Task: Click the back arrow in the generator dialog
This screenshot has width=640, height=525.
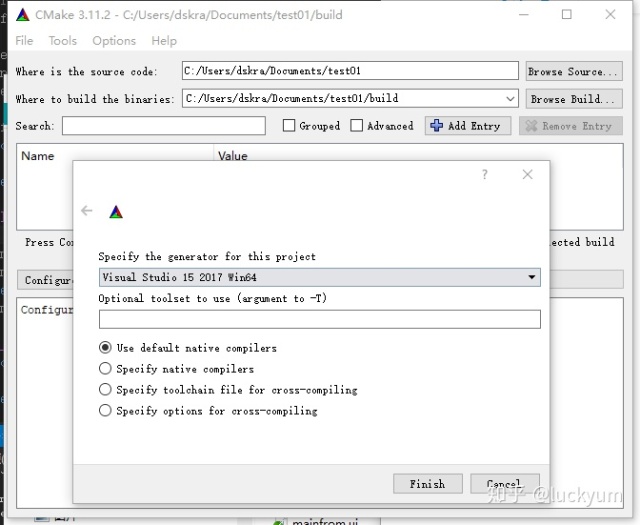Action: pyautogui.click(x=87, y=211)
